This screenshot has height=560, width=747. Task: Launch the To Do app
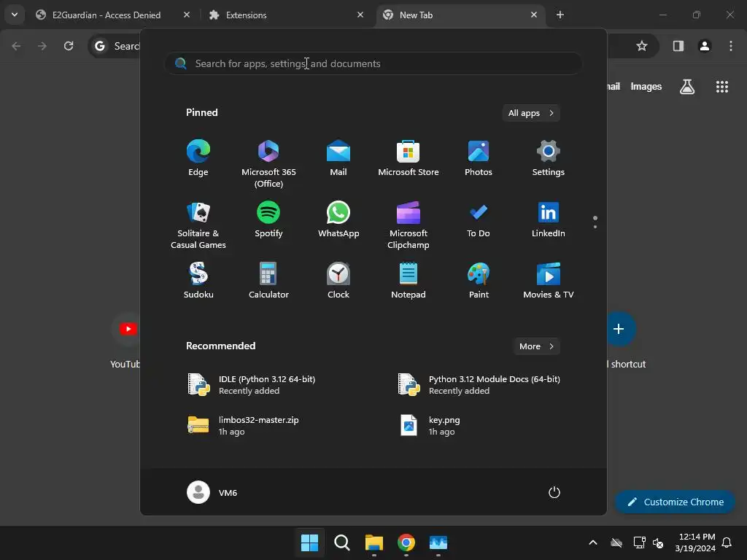tap(479, 219)
